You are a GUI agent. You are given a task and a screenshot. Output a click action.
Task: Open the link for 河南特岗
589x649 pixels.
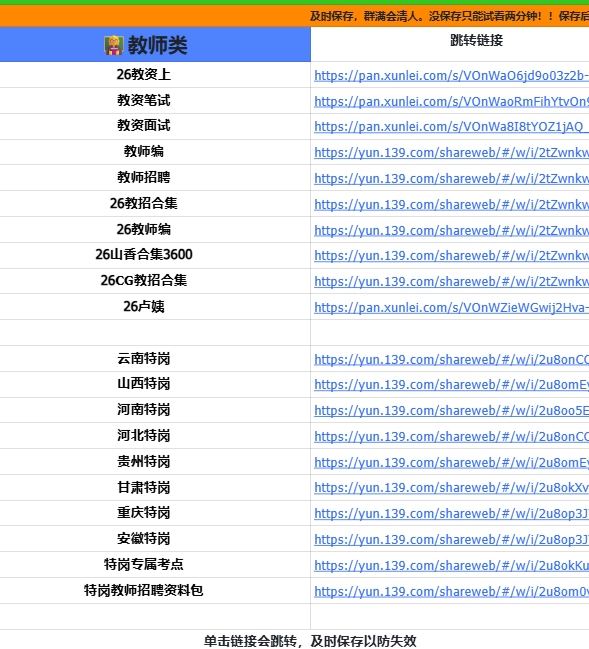coord(451,411)
